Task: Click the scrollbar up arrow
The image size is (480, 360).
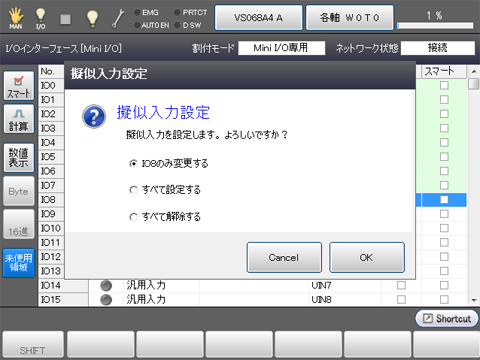Action: (474, 71)
